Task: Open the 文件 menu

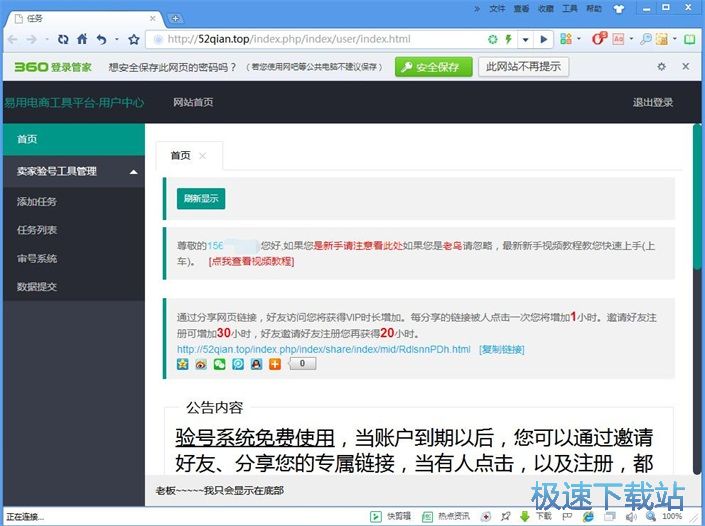Action: [x=497, y=9]
